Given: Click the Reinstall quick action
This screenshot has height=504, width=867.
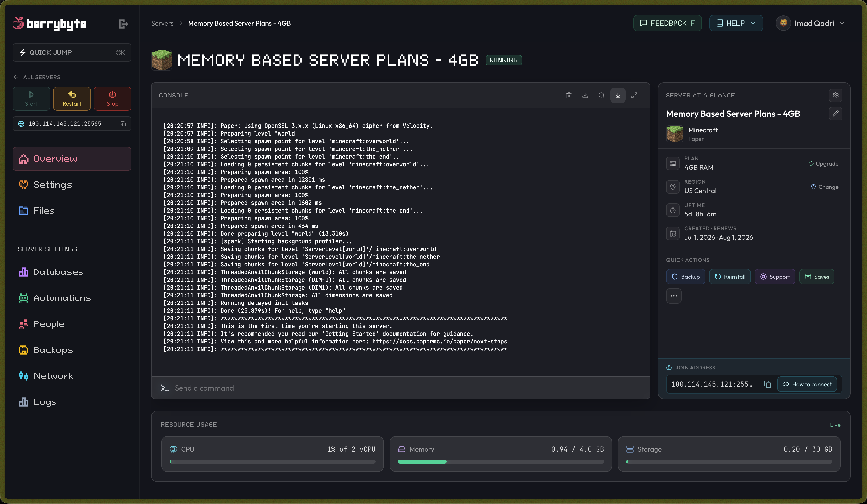Looking at the screenshot, I should tap(730, 277).
